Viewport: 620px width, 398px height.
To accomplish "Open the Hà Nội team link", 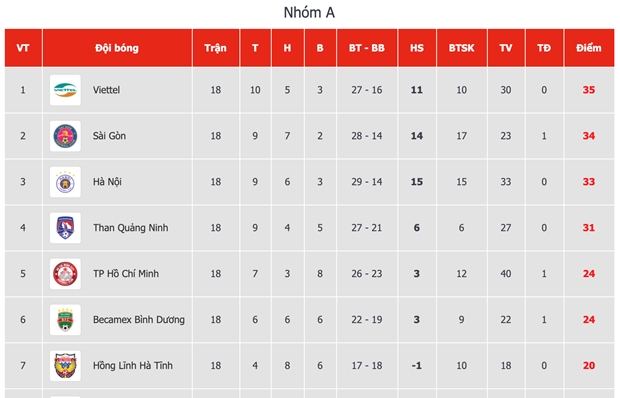I will tap(107, 182).
